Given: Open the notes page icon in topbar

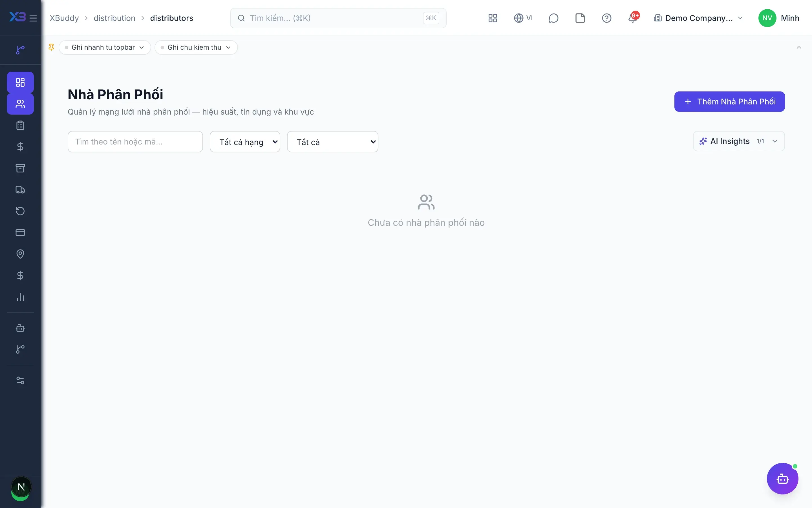Looking at the screenshot, I should click(x=580, y=18).
